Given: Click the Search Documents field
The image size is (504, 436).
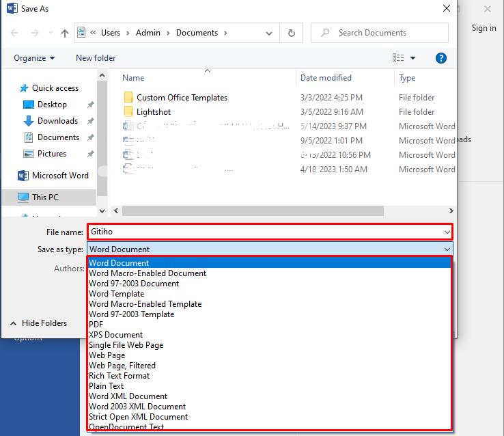Looking at the screenshot, I should [x=379, y=33].
